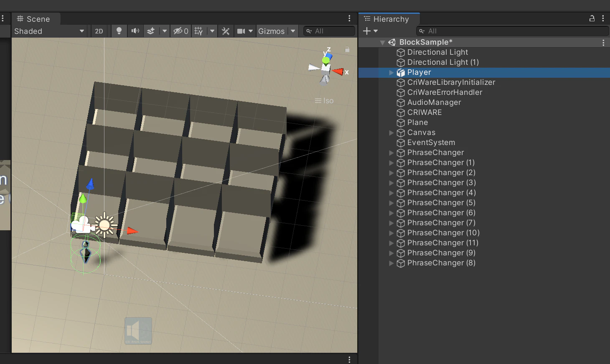Toggle 2D view mode
This screenshot has width=610, height=364.
coord(99,31)
